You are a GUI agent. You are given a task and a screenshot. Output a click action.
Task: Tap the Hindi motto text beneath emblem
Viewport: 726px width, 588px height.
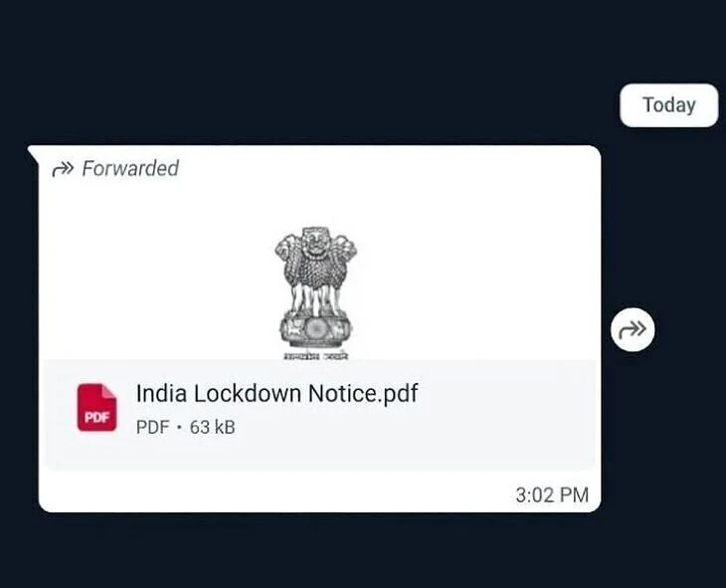point(316,356)
